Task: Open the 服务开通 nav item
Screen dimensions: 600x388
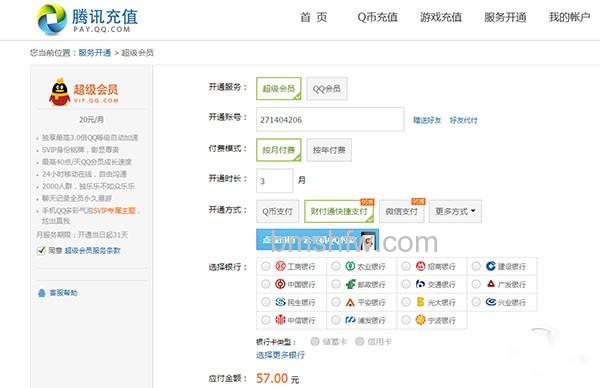Action: coord(505,17)
